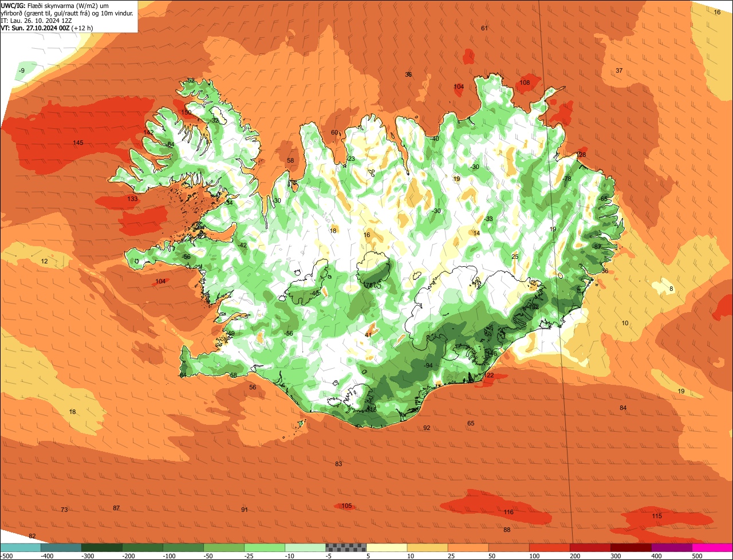Click the '133' value on the map
Viewport: 733px width, 560px height.
click(x=132, y=199)
